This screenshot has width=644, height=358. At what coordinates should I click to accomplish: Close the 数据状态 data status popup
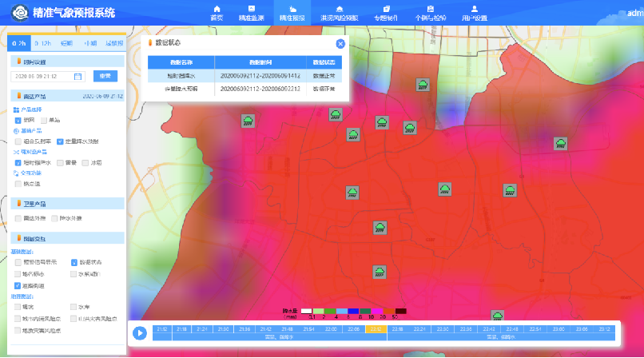[x=340, y=44]
